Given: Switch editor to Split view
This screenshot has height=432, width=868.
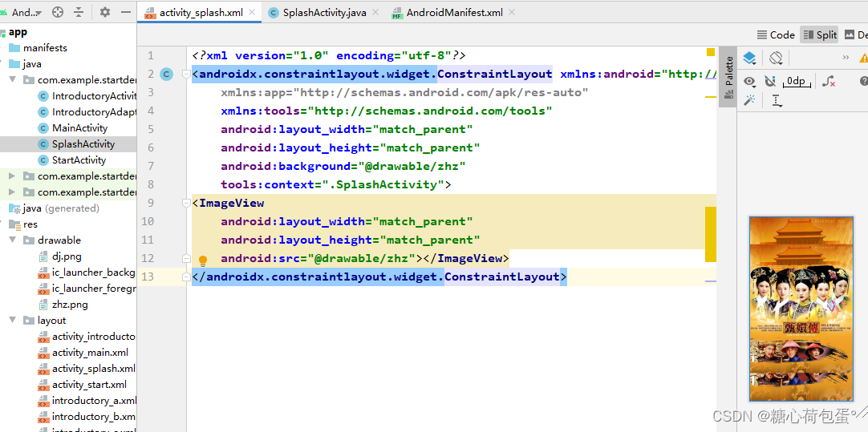Looking at the screenshot, I should point(819,34).
